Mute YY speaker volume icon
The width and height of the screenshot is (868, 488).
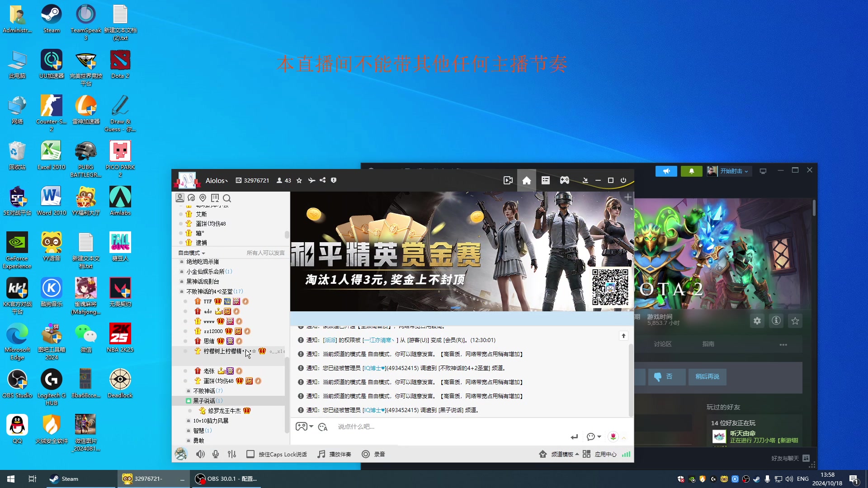click(x=200, y=454)
